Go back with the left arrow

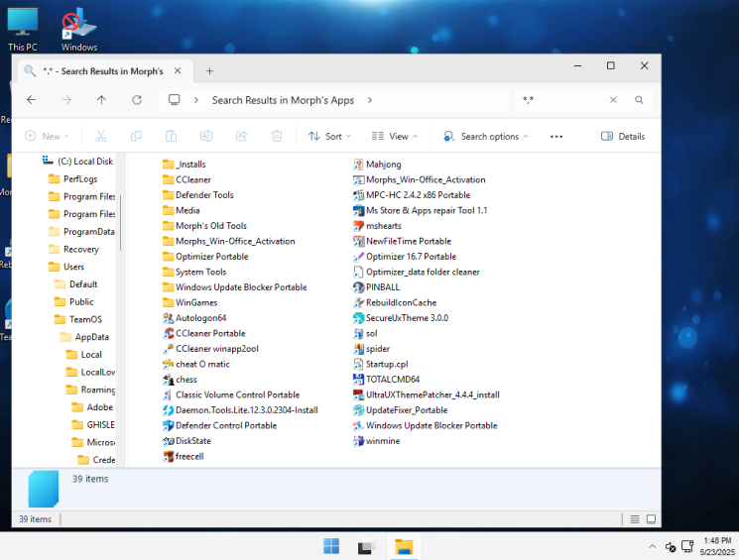[x=32, y=100]
